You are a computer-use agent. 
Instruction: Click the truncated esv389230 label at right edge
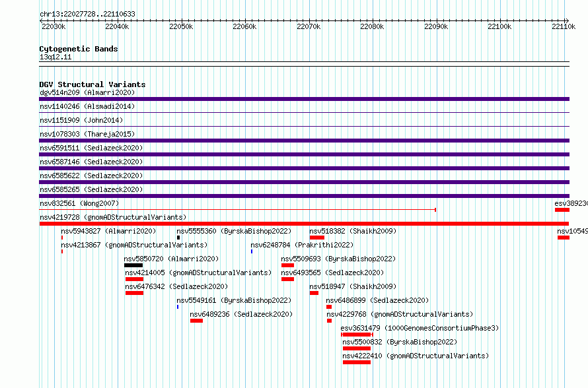tap(571, 203)
